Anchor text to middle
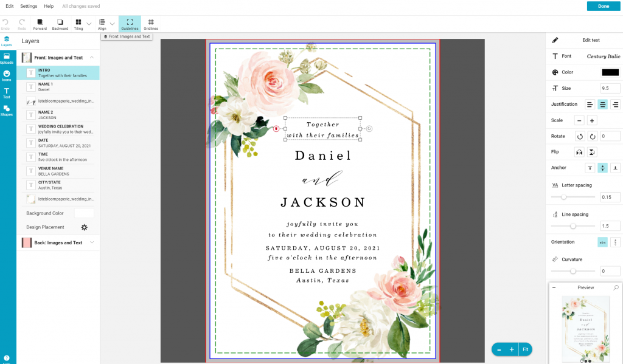623x364 pixels. click(x=603, y=168)
